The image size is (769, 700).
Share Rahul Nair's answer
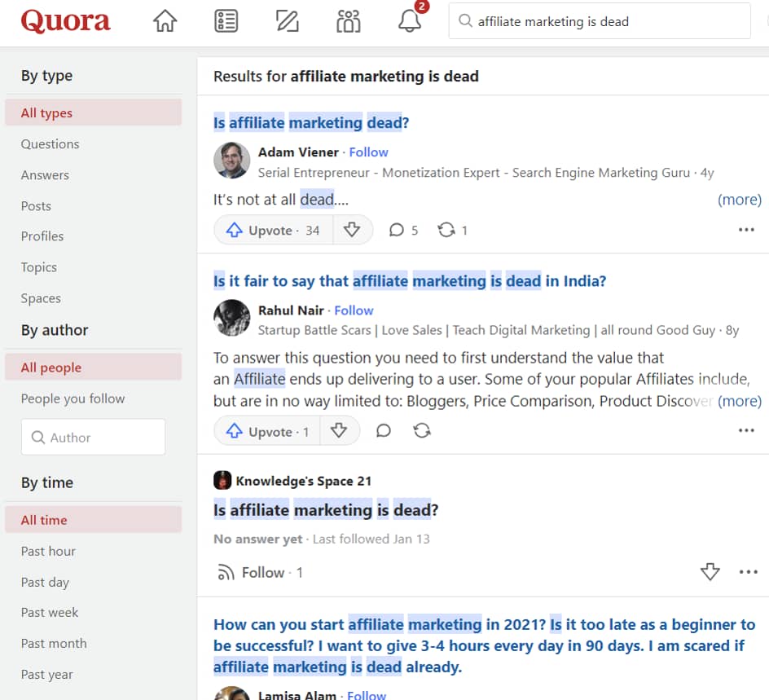422,431
